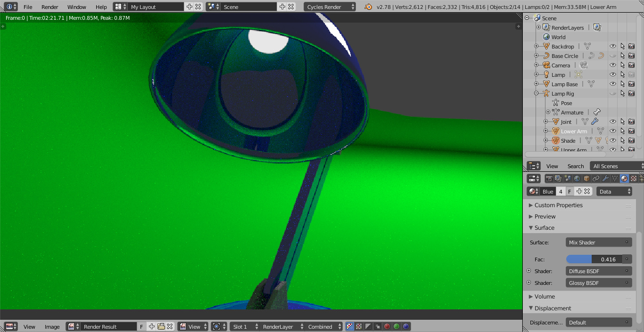Open the Object properties tab (cube icon)

tap(586, 178)
